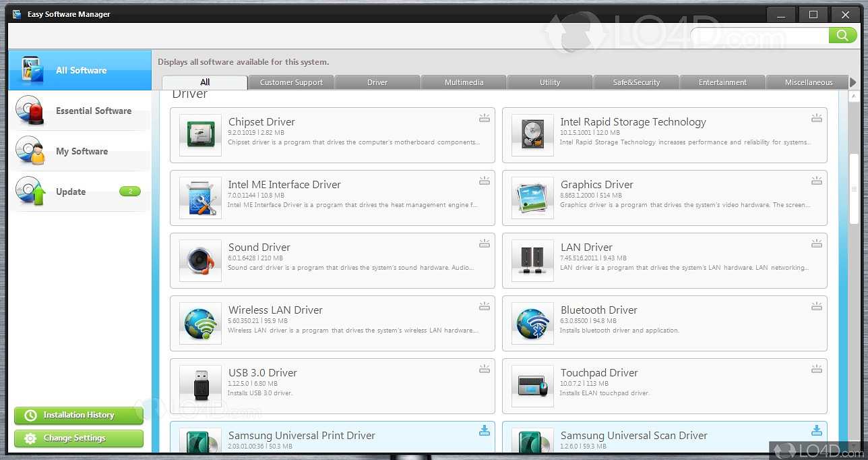This screenshot has width=868, height=460.
Task: Select the Touchpad Driver title
Action: tap(599, 373)
